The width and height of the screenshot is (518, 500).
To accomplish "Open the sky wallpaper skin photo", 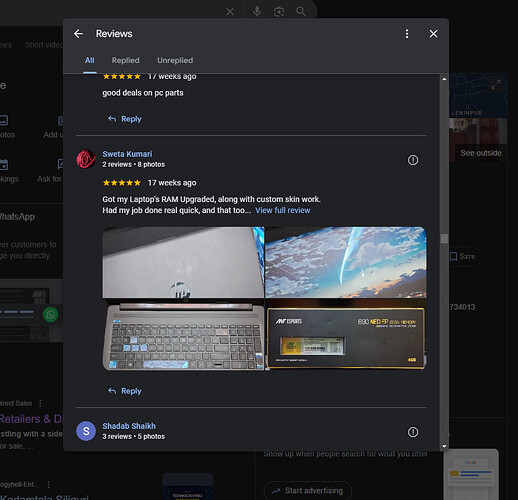I will 346,262.
